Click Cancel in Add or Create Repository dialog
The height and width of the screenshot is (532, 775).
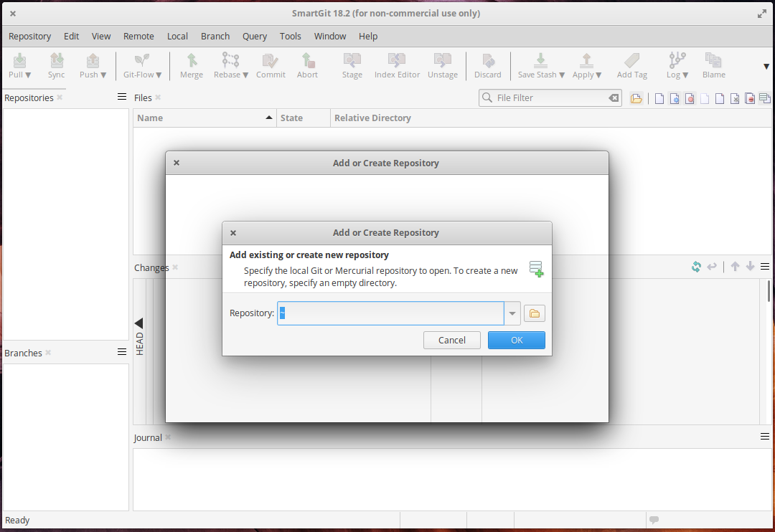coord(452,340)
